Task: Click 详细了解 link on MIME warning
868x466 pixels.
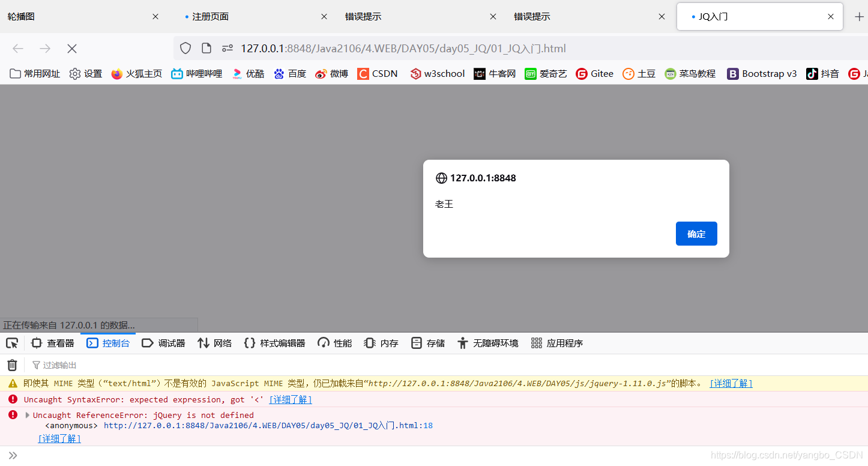Action: coord(731,384)
